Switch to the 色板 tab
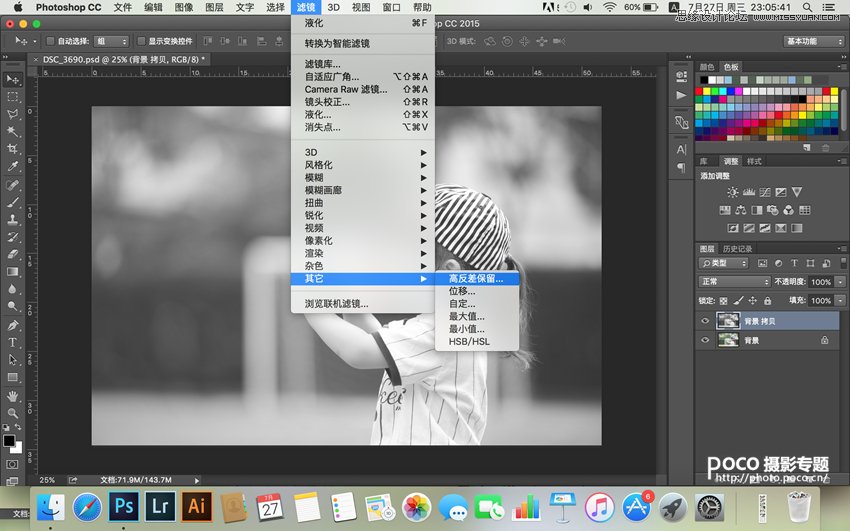The image size is (850, 531). (731, 67)
